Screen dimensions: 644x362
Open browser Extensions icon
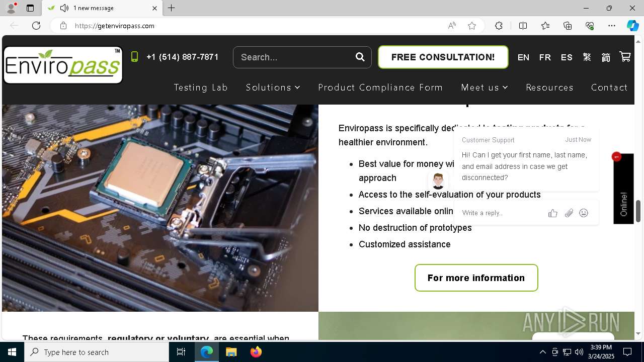[x=499, y=26]
